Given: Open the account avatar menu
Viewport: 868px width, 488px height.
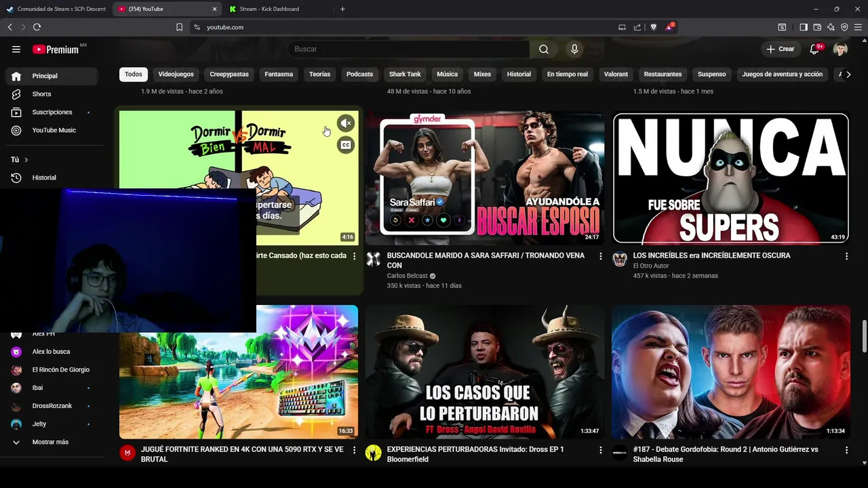Looking at the screenshot, I should tap(840, 49).
